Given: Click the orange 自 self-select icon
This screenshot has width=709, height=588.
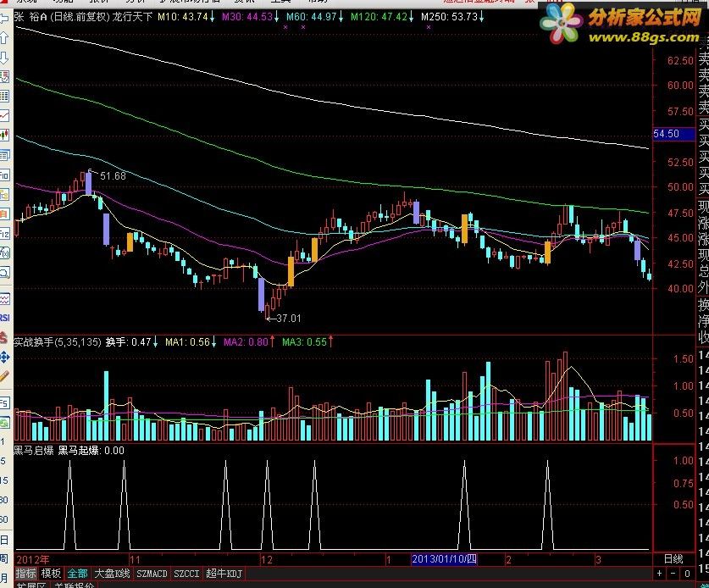Looking at the screenshot, I should click(x=4, y=214).
